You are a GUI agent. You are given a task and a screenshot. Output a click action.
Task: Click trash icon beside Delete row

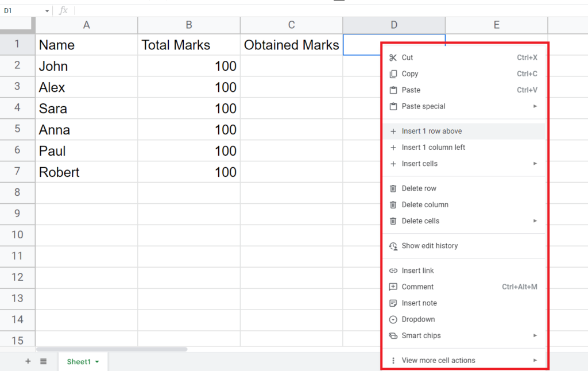tap(393, 188)
